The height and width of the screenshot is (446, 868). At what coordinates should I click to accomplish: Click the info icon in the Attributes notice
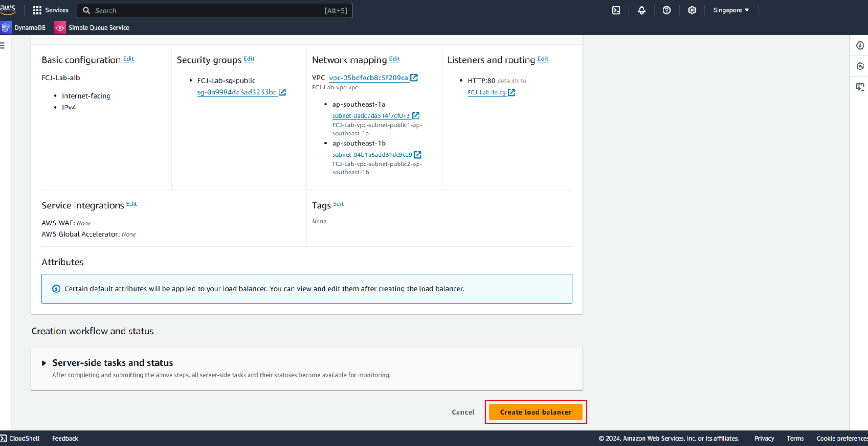(56, 289)
